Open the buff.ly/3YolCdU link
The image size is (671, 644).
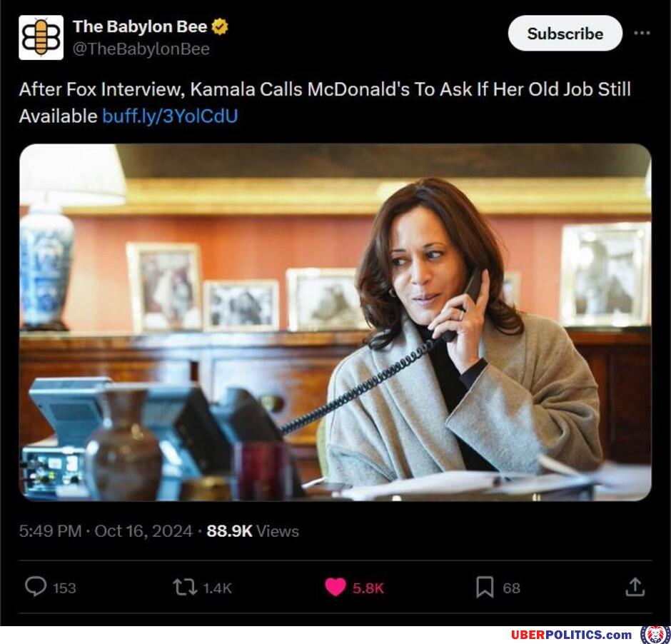click(x=170, y=116)
